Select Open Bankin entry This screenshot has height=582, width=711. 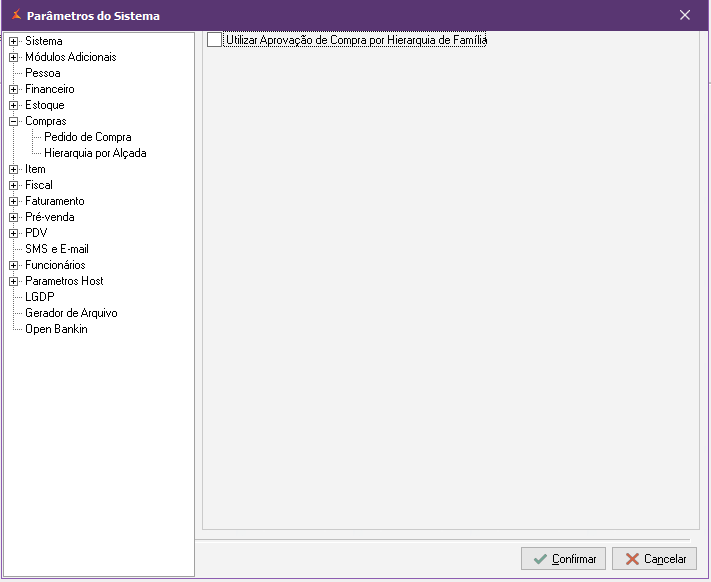point(56,329)
